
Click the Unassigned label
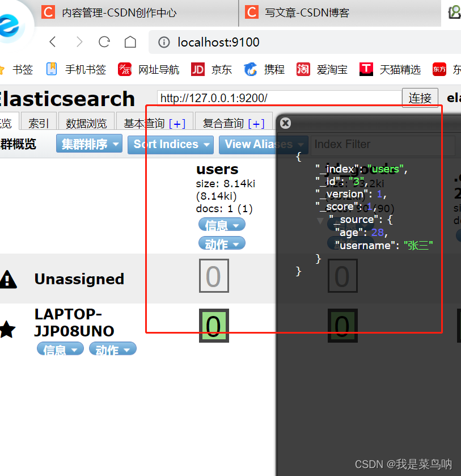(x=79, y=279)
